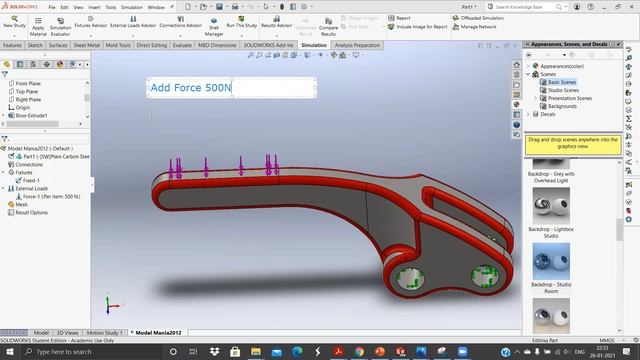Switch to the Sketch tab
The width and height of the screenshot is (640, 360).
[x=35, y=45]
